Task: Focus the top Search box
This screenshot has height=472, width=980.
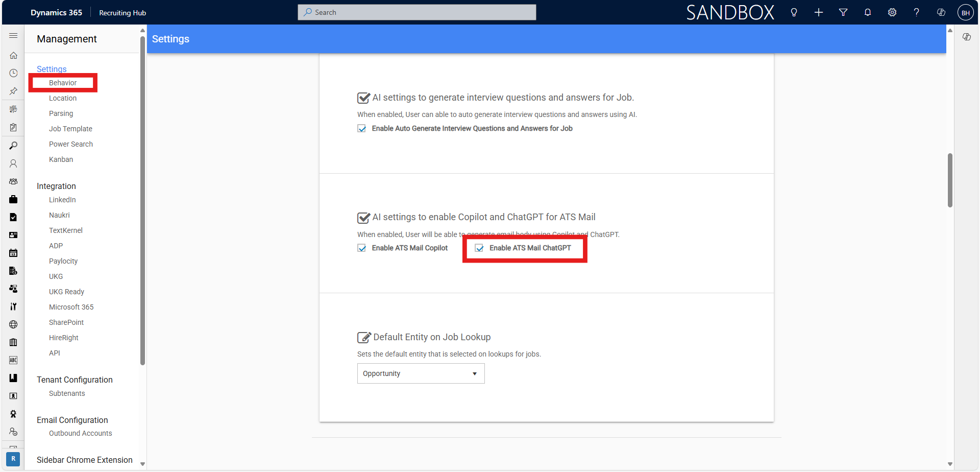Action: point(417,12)
